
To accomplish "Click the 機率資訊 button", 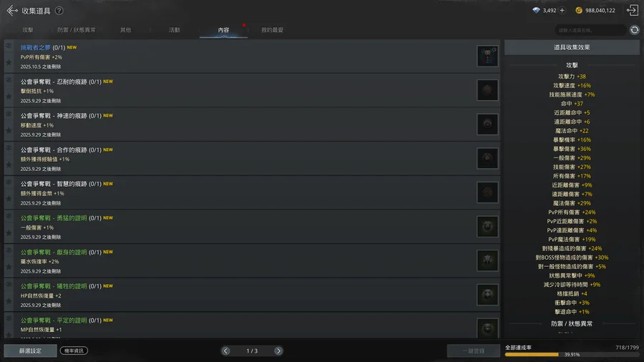I will [74, 351].
